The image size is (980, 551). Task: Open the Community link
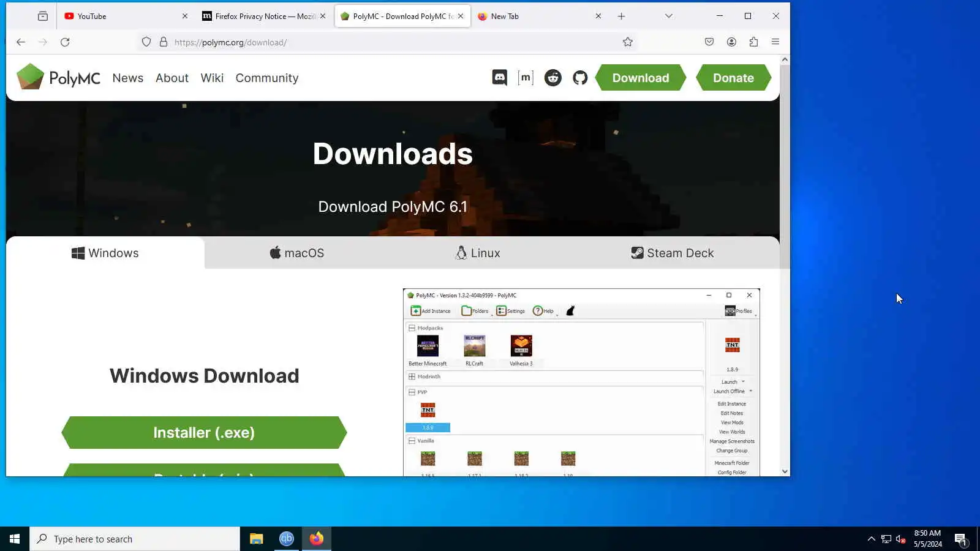coord(267,78)
